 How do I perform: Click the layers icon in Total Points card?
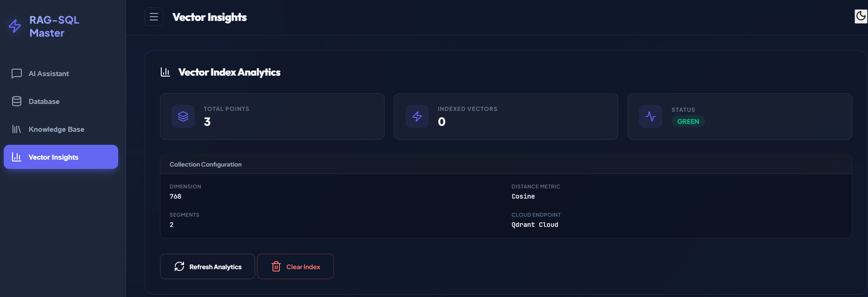[183, 116]
